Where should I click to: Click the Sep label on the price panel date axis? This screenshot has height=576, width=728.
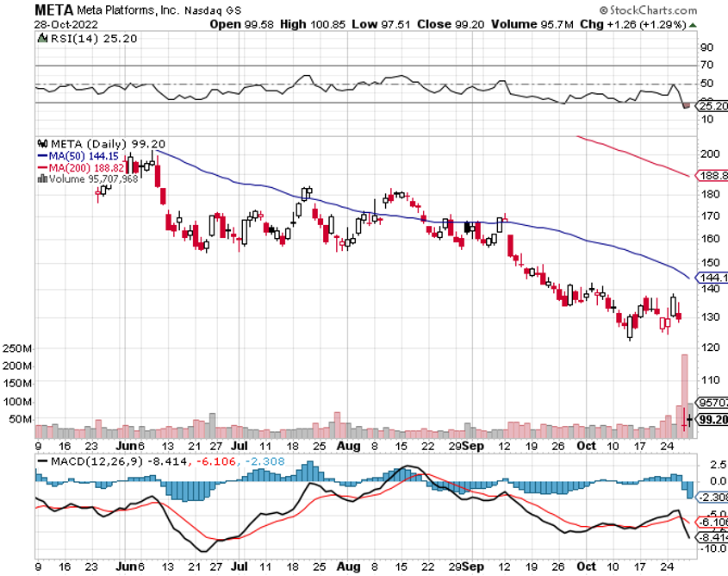coord(473,447)
